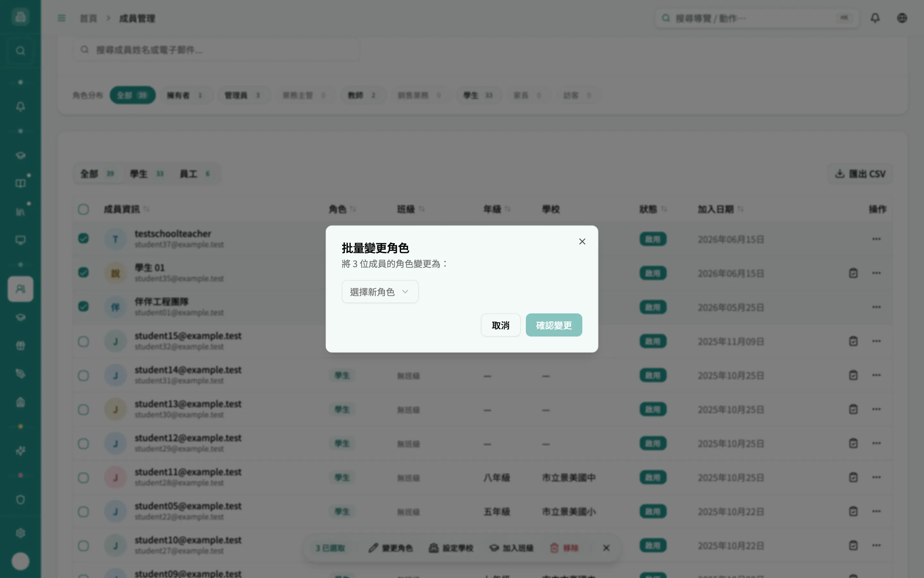Open the sidebar open-book icon
Viewport: 924px width, 578px height.
(20, 183)
